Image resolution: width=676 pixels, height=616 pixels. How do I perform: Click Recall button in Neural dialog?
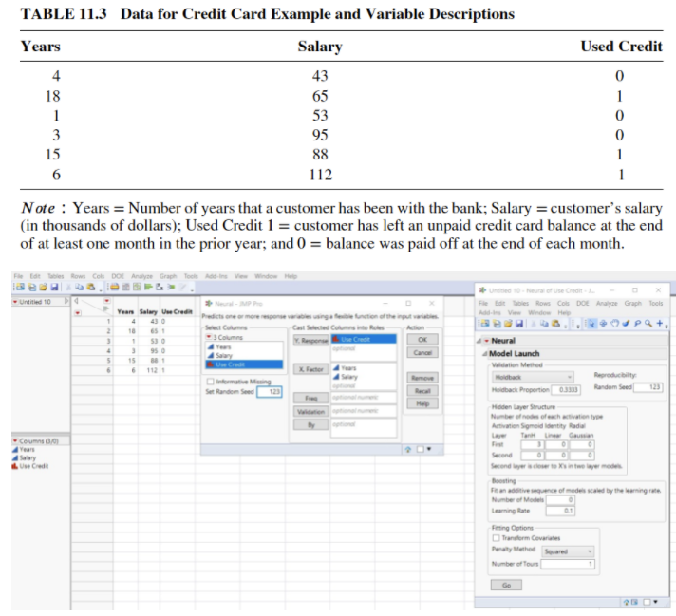pos(422,391)
